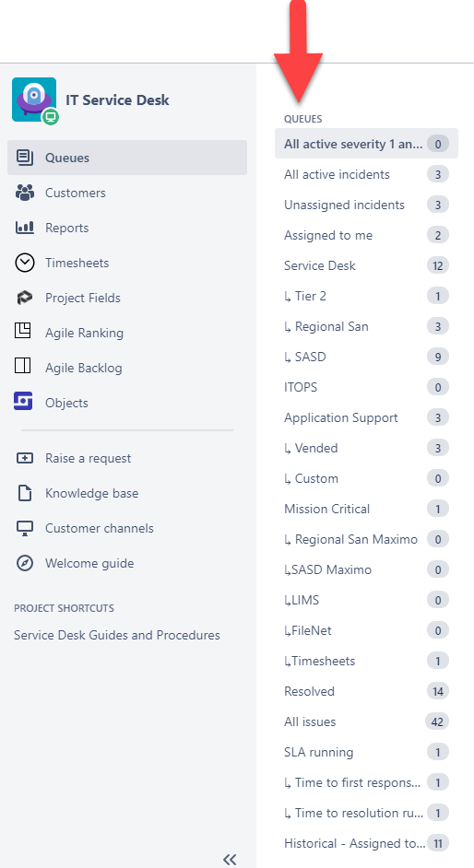Open Agile Ranking via its board icon
This screenshot has width=474, height=868.
tap(23, 331)
